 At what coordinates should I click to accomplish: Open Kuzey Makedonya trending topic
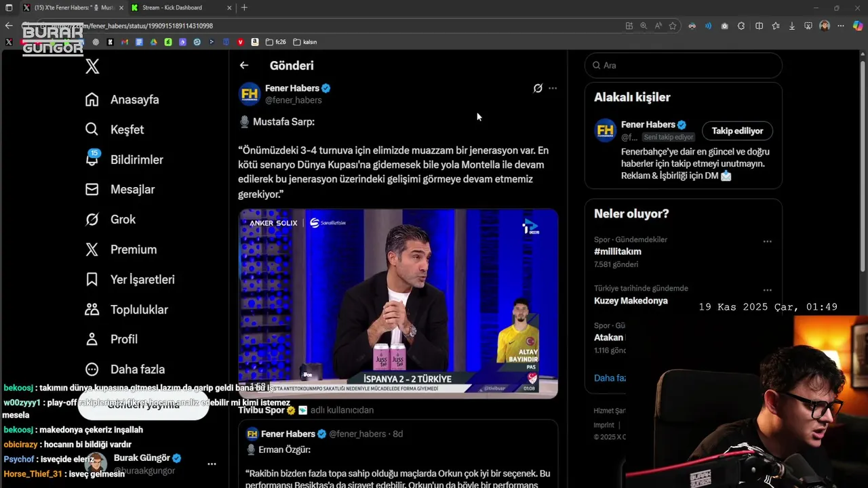(631, 300)
